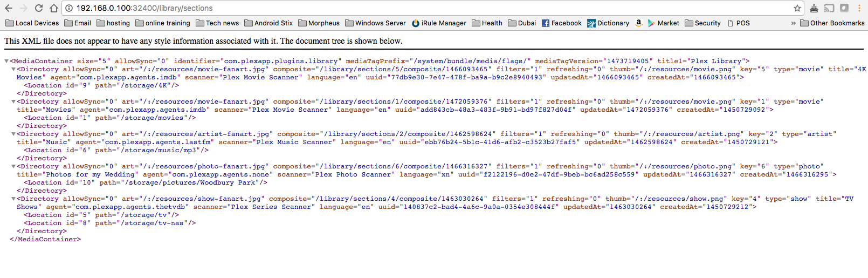Collapse the TV Shows Directory node
Image resolution: width=868 pixels, height=278 pixels.
(14, 199)
